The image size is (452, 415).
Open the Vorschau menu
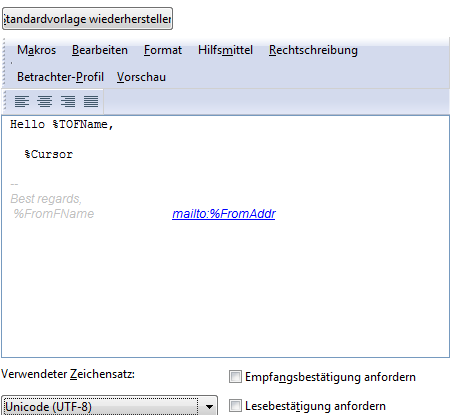(x=141, y=77)
